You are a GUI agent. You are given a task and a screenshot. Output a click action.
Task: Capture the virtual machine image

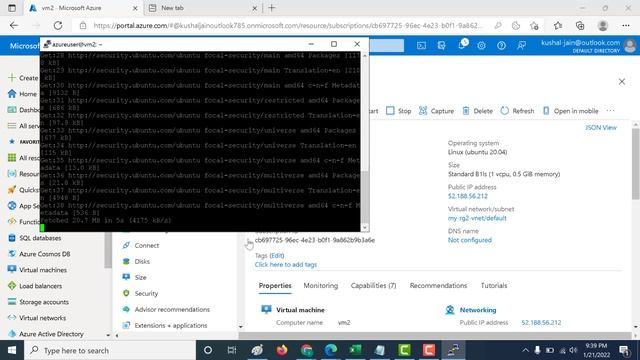[x=436, y=111]
